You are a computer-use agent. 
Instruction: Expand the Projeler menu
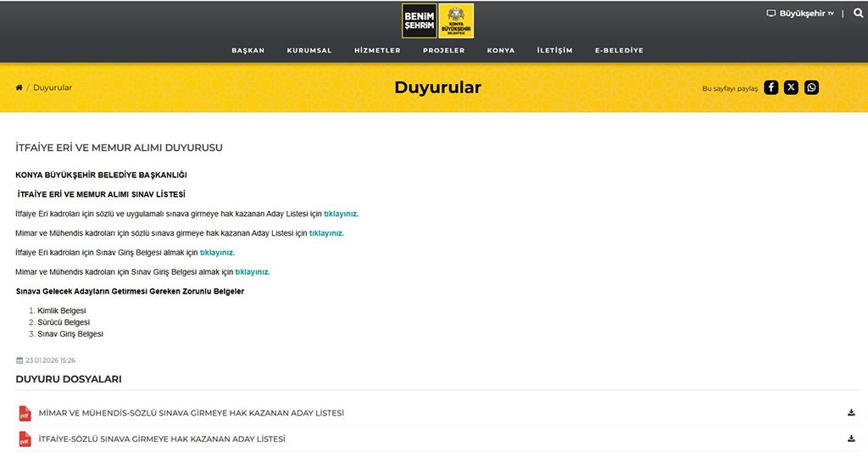coord(444,51)
